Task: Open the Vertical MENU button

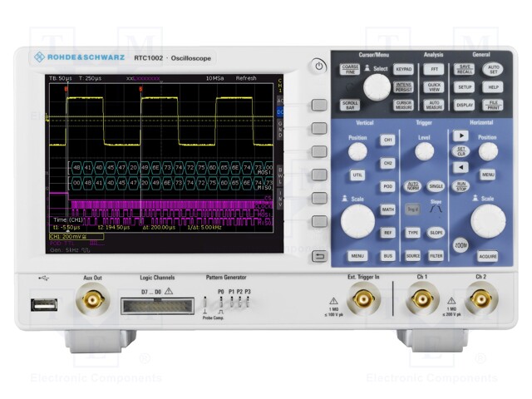Action: 357,256
